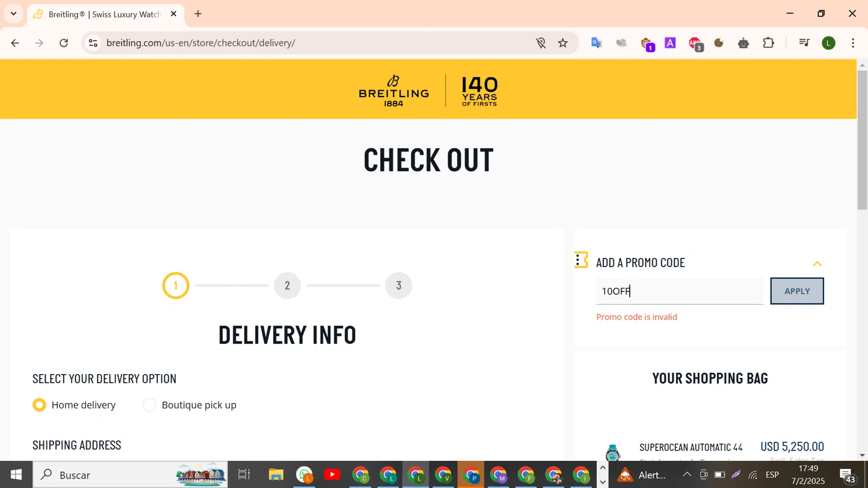Click the battery tray icon
This screenshot has width=868, height=488.
720,475
